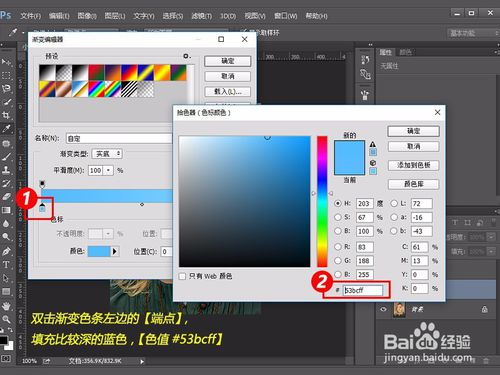This screenshot has width=500, height=375.
Task: Select the Lasso tool
Action: point(6,88)
